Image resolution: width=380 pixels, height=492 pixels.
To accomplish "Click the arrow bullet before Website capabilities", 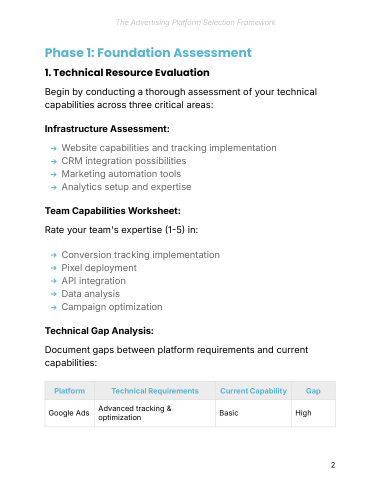I will 54,148.
